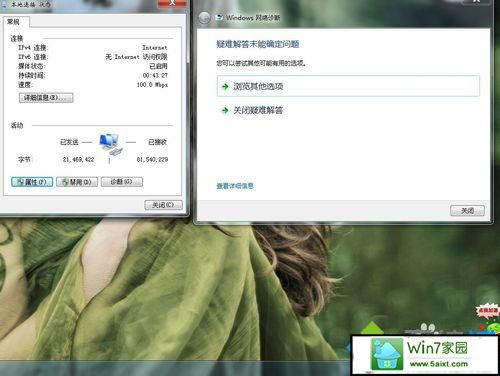Click the network computers activity icon
The image size is (500, 376).
point(110,144)
